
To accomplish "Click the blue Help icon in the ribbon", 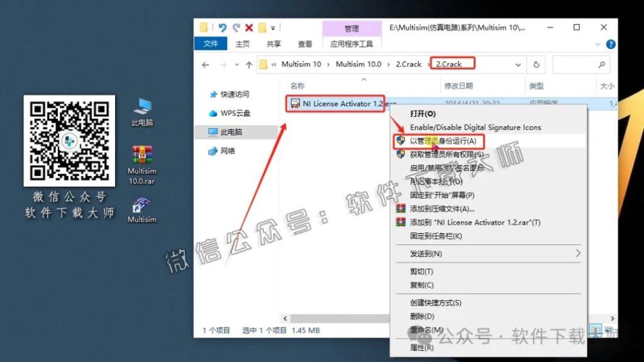I will pos(610,44).
